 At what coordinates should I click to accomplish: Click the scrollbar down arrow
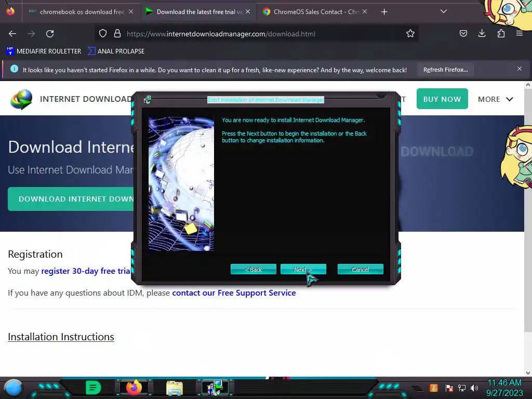pos(528,373)
